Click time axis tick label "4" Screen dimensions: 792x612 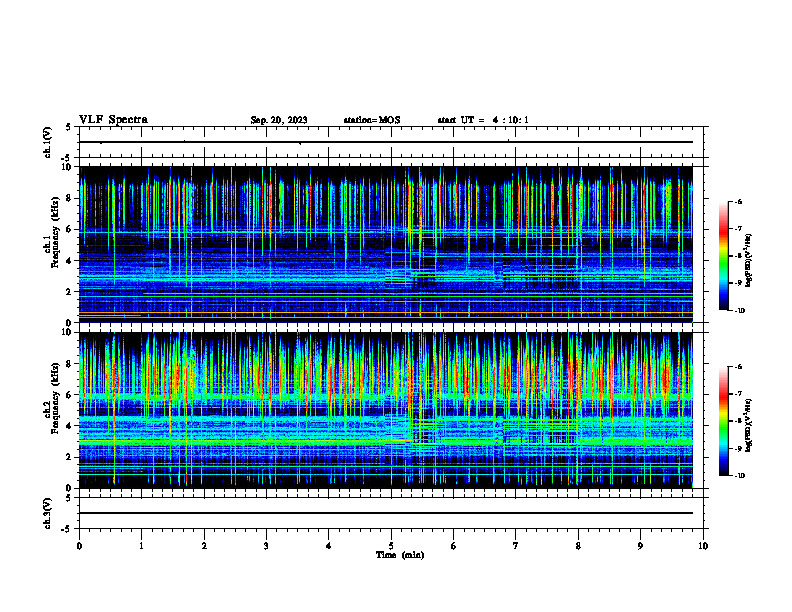[329, 546]
